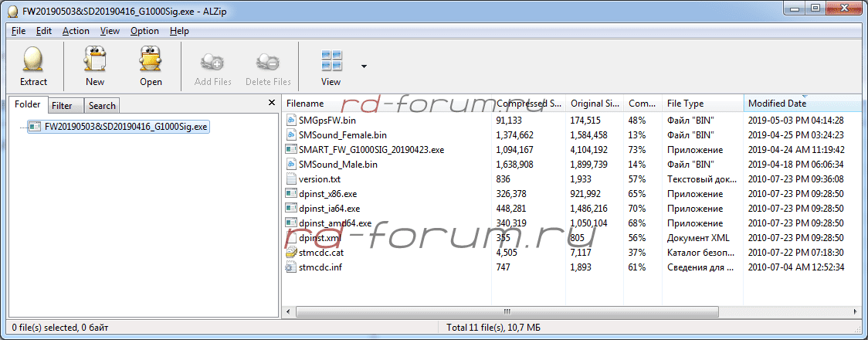Viewport: 868px width, 340px height.
Task: Open the Option menu
Action: tap(144, 31)
